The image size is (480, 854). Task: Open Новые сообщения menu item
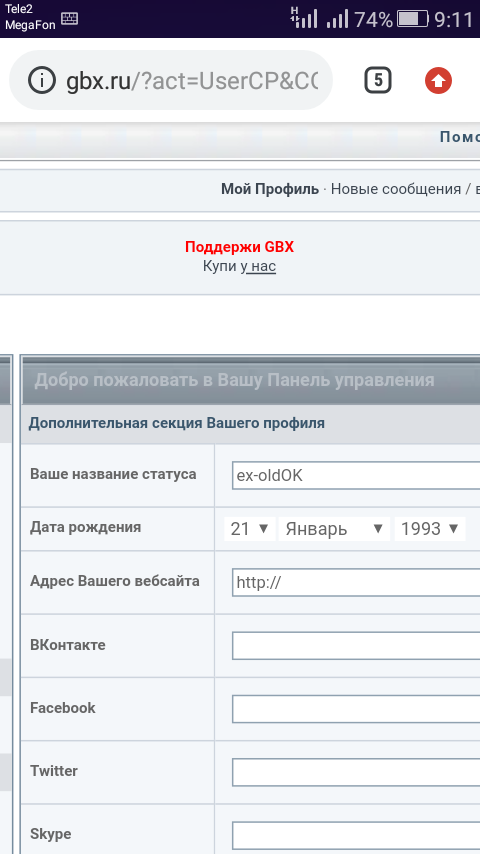pos(396,190)
